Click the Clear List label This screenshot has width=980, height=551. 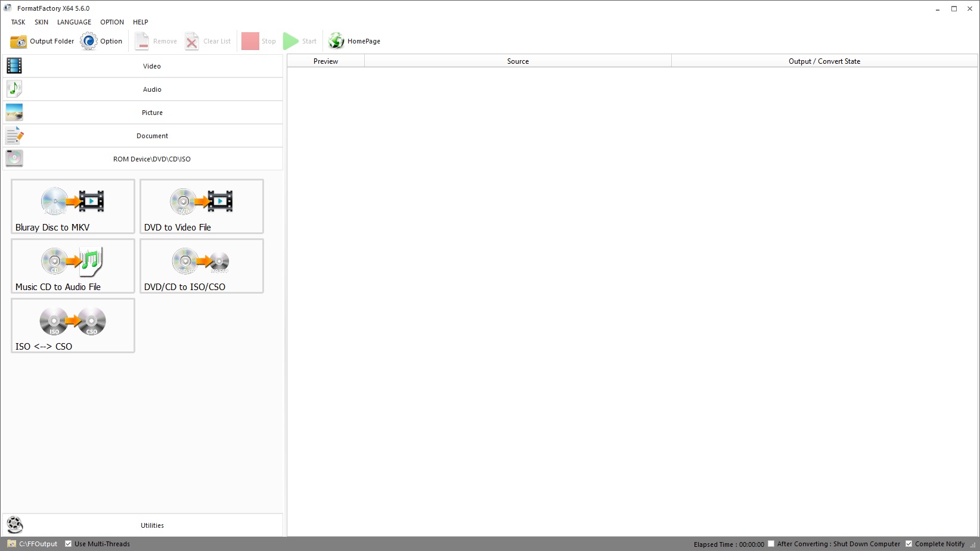[x=217, y=41]
